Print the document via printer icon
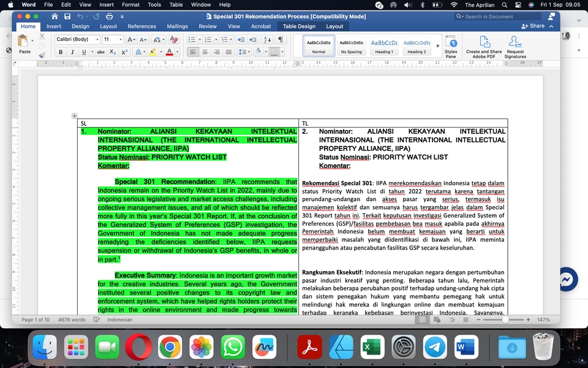The image size is (588, 368). 109,17
